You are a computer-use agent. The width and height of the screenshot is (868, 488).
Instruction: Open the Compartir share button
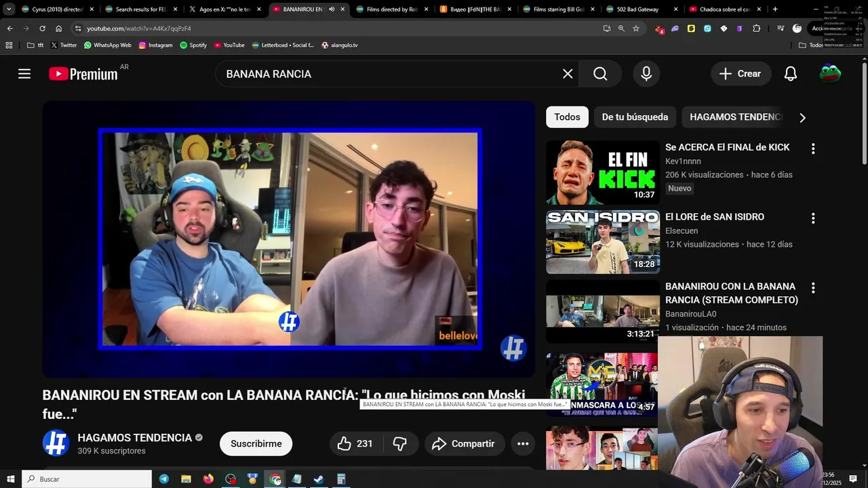coord(465,444)
